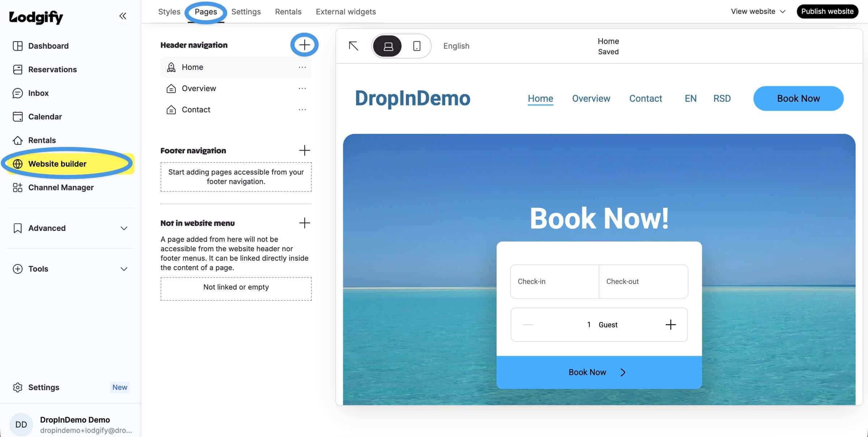Open the English language selector

click(456, 46)
